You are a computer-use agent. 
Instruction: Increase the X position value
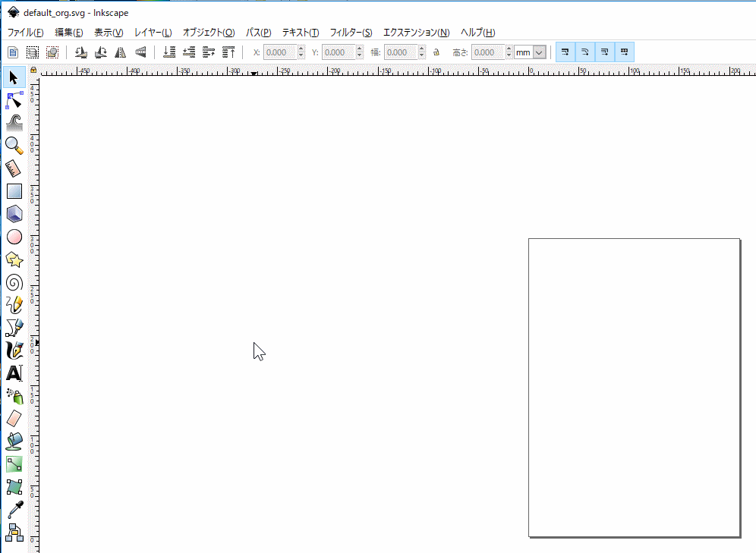point(301,49)
